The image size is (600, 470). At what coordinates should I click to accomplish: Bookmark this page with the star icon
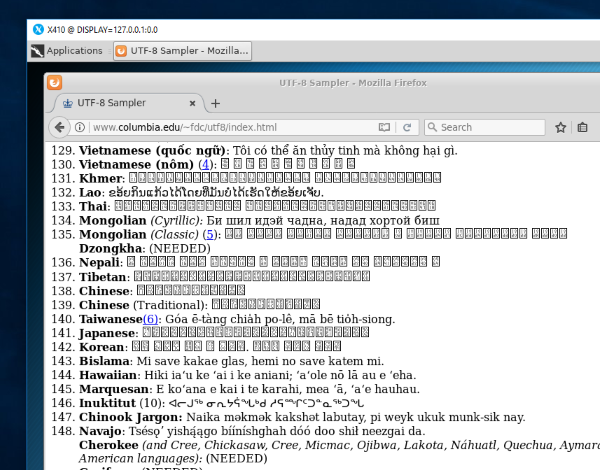pyautogui.click(x=561, y=127)
